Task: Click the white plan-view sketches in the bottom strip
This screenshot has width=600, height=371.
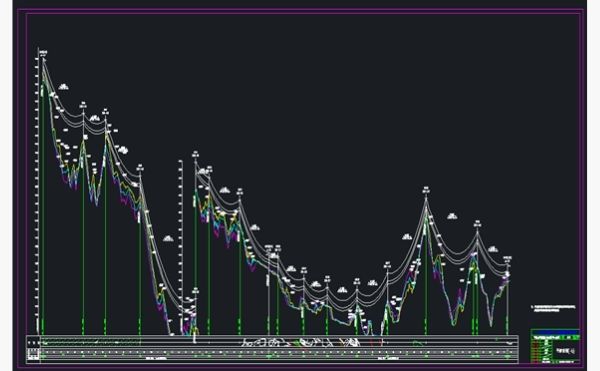Action: point(302,342)
